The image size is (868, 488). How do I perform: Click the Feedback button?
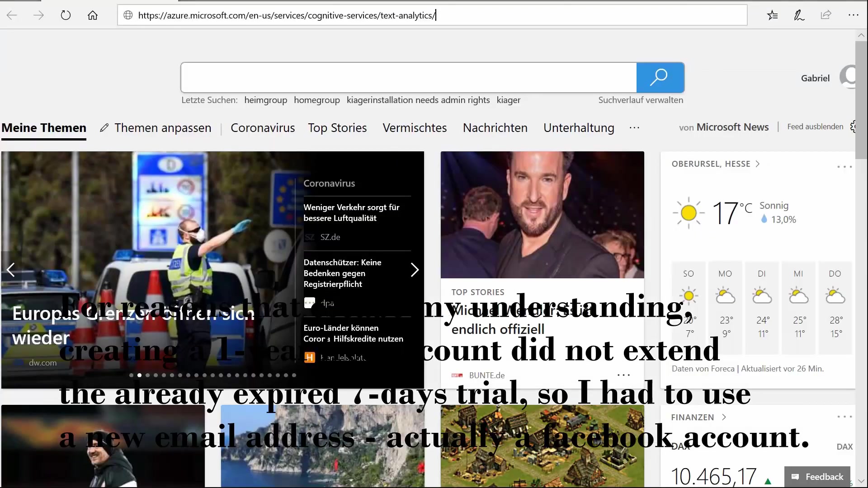pyautogui.click(x=817, y=477)
